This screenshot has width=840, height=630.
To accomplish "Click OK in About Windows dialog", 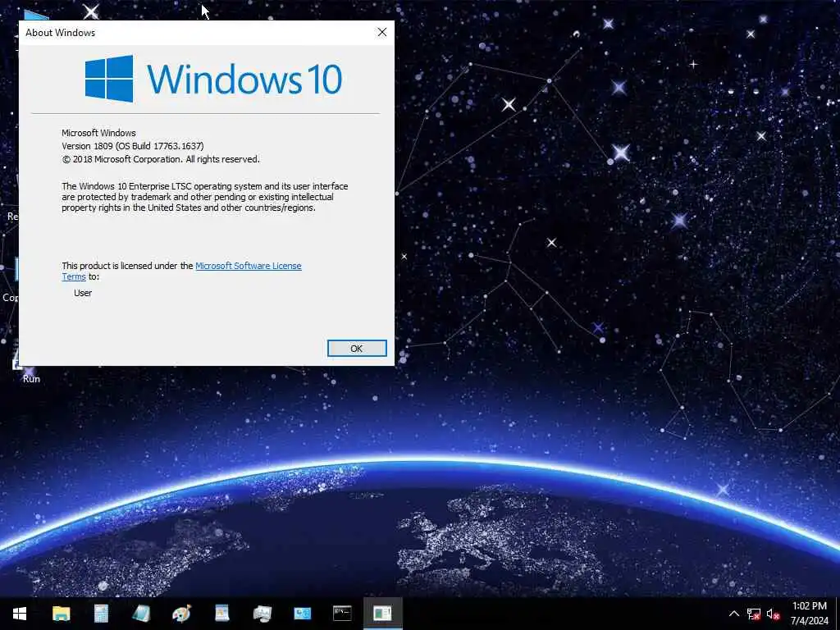I will (357, 348).
